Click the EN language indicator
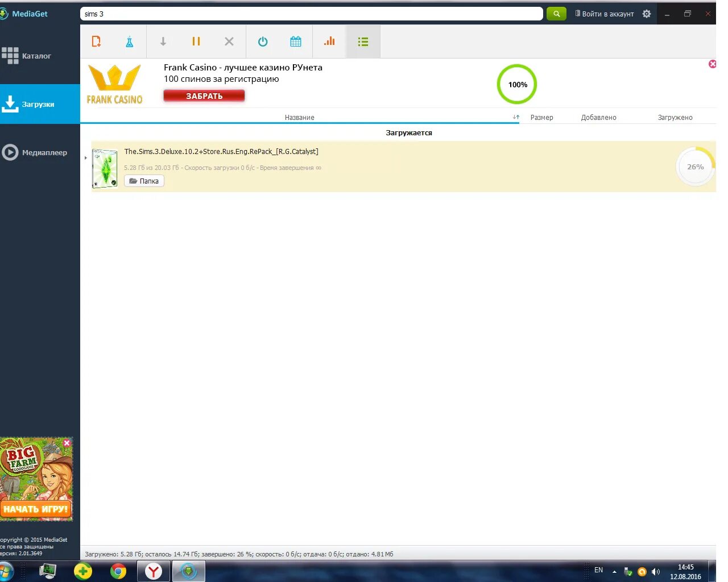The width and height of the screenshot is (728, 582). [x=598, y=570]
